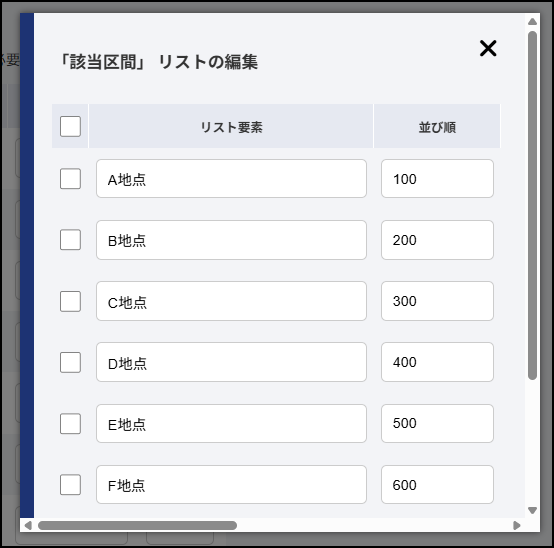Toggle the select-all checkbox in header
Image resolution: width=554 pixels, height=548 pixels.
(x=70, y=126)
